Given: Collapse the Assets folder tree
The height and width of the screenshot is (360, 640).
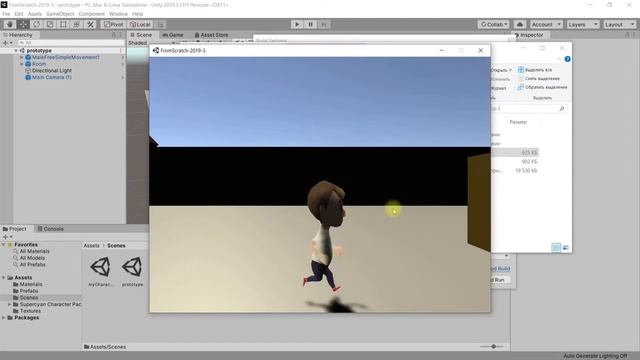Looking at the screenshot, I should coord(4,278).
